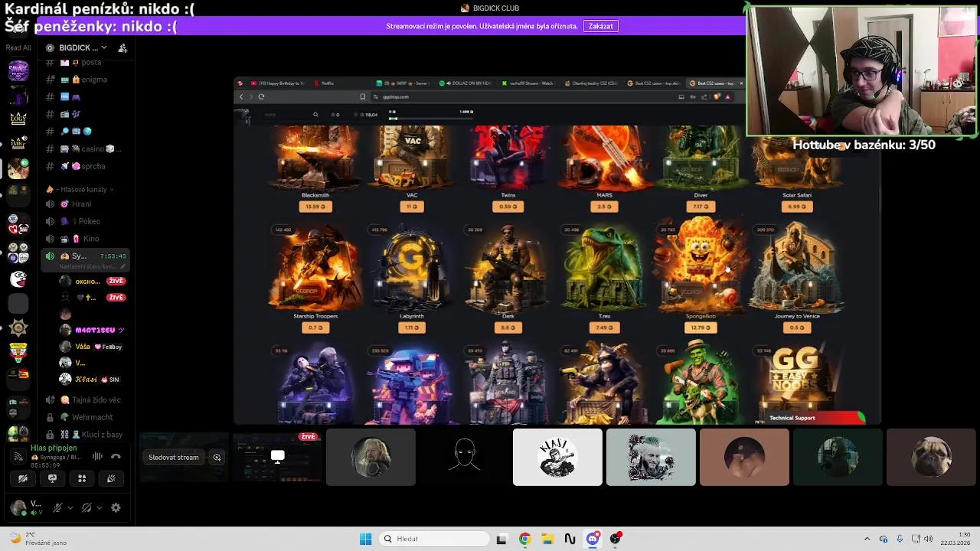Show hidden system tray icons
This screenshot has height=551, width=980.
867,539
